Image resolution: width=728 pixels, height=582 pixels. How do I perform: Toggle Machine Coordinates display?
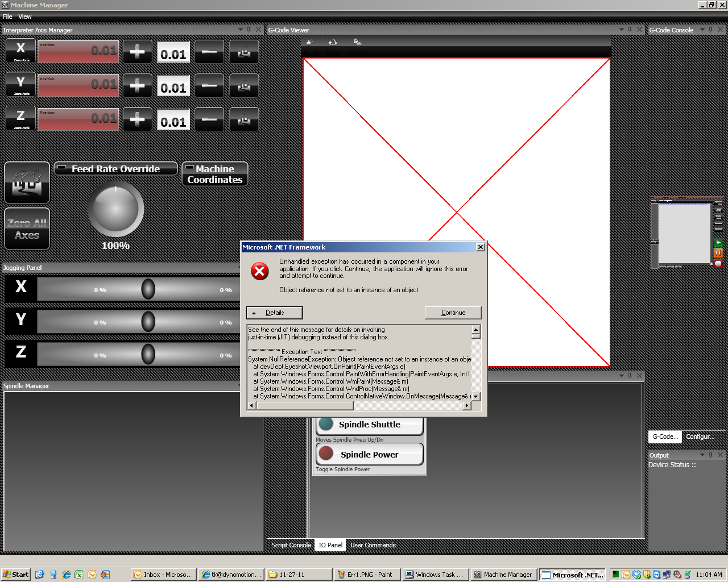tap(215, 174)
